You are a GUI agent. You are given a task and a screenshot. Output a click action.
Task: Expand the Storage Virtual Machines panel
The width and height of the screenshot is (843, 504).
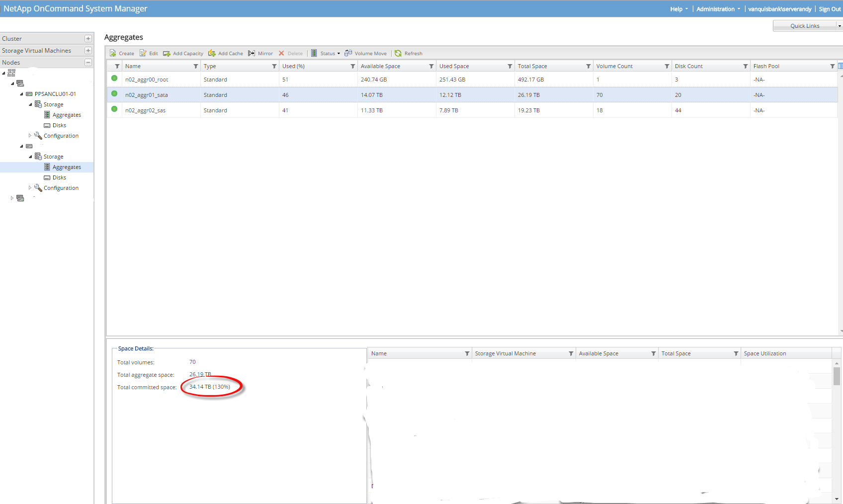(x=88, y=51)
